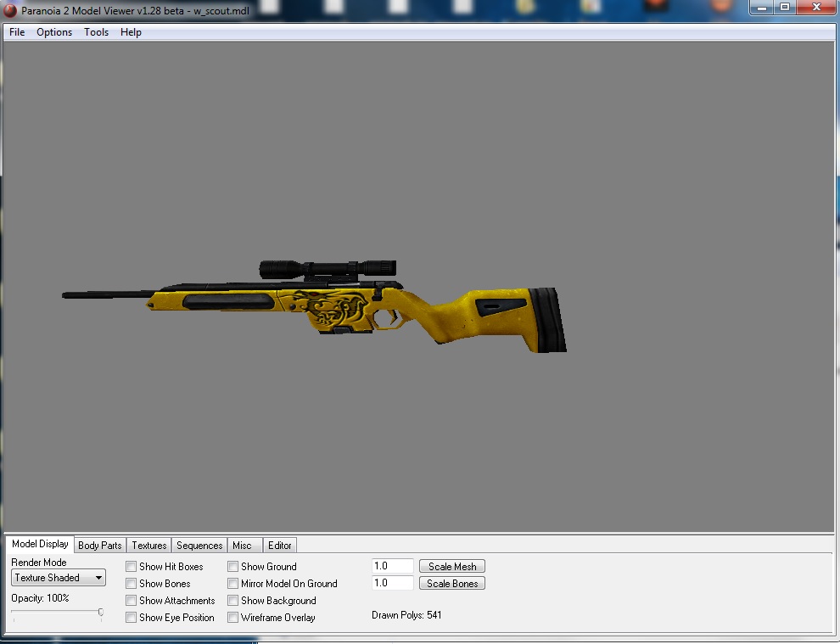
Task: Click the Drawn Polys: 541 text
Action: coord(406,615)
